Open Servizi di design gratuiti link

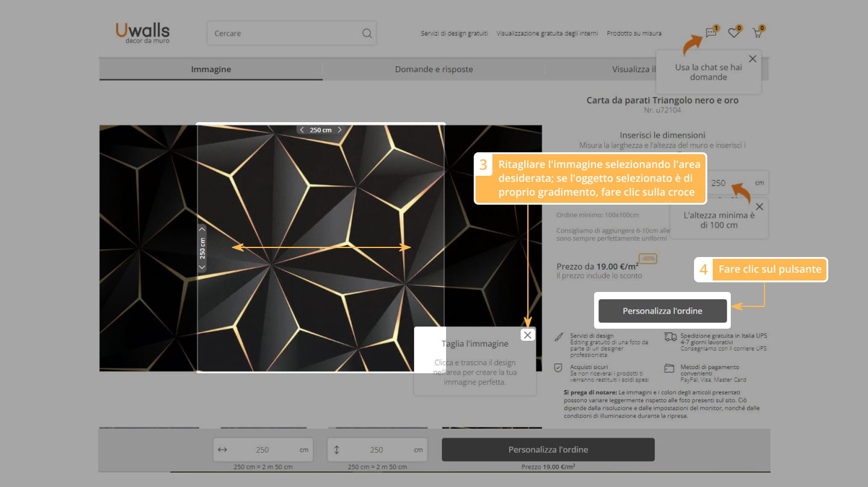coord(454,34)
